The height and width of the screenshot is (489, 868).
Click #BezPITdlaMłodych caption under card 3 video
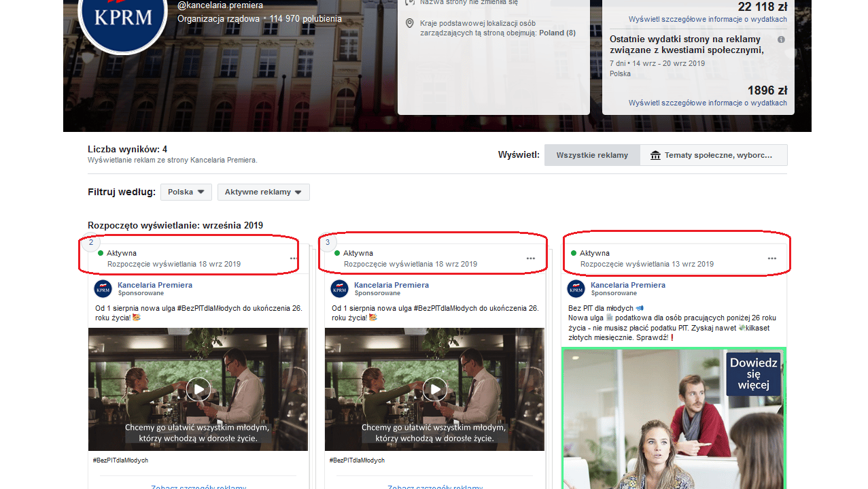coord(357,460)
